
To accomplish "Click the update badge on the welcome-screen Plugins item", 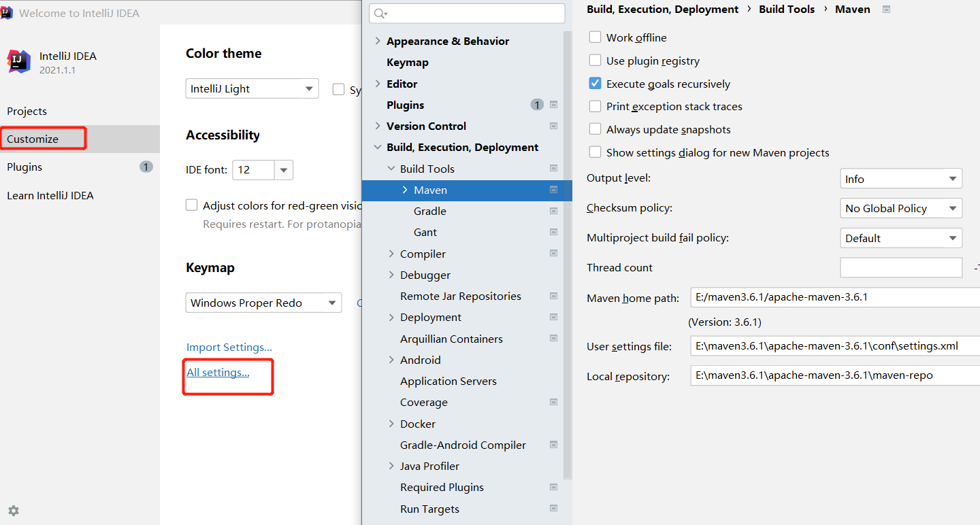I will point(146,167).
